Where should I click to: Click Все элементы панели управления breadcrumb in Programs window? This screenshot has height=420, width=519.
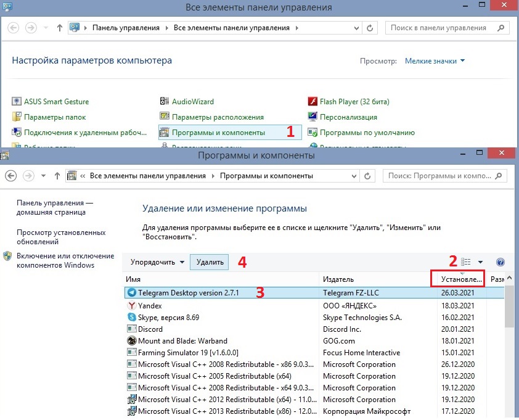coord(147,176)
